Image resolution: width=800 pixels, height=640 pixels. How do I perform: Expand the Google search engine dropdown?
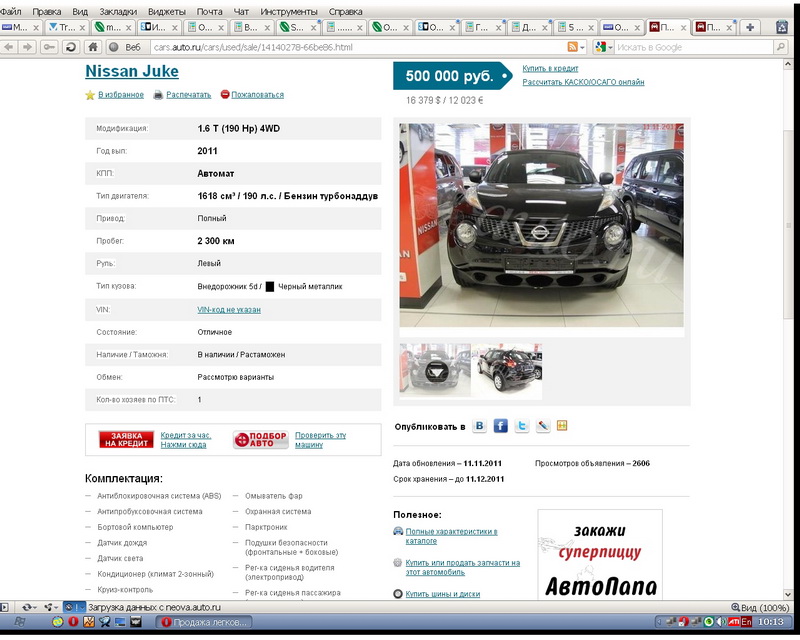pos(603,47)
